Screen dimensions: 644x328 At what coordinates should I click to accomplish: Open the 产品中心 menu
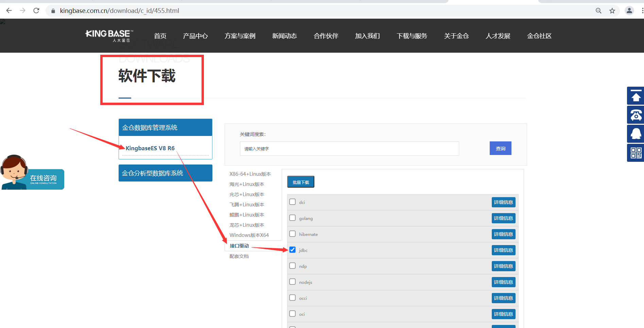tap(195, 36)
